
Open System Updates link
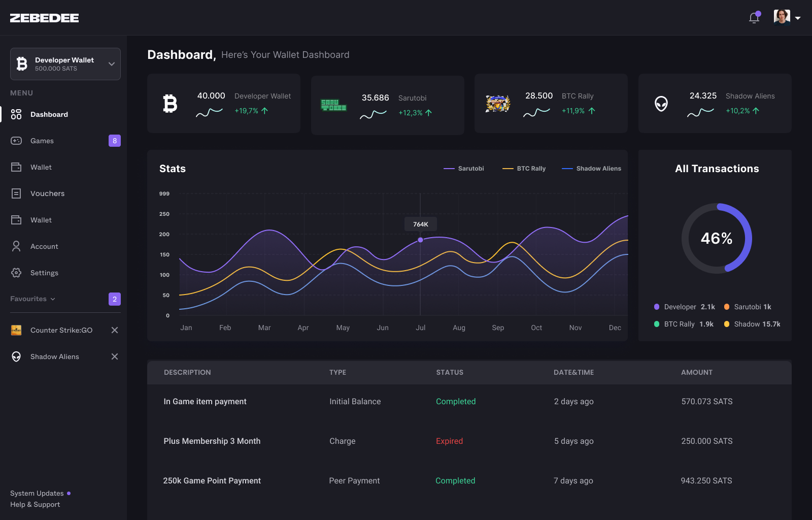tap(37, 493)
